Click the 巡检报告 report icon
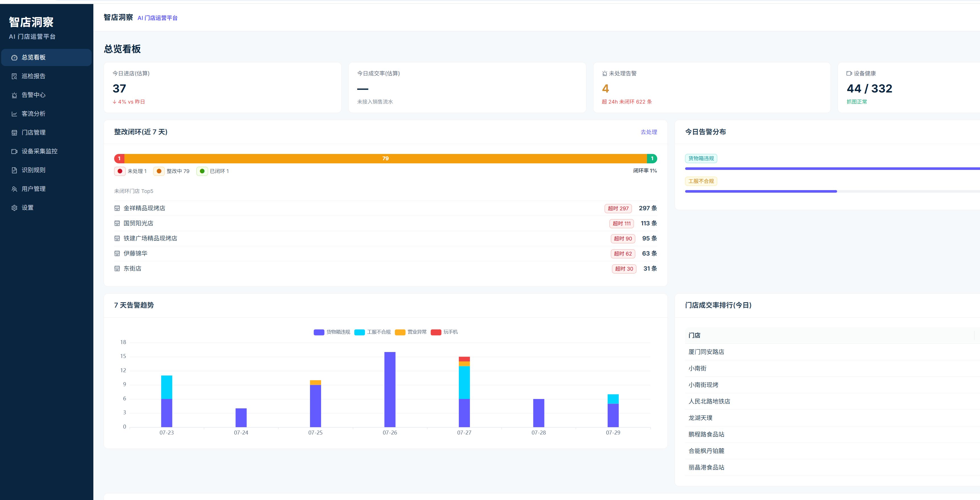 15,77
